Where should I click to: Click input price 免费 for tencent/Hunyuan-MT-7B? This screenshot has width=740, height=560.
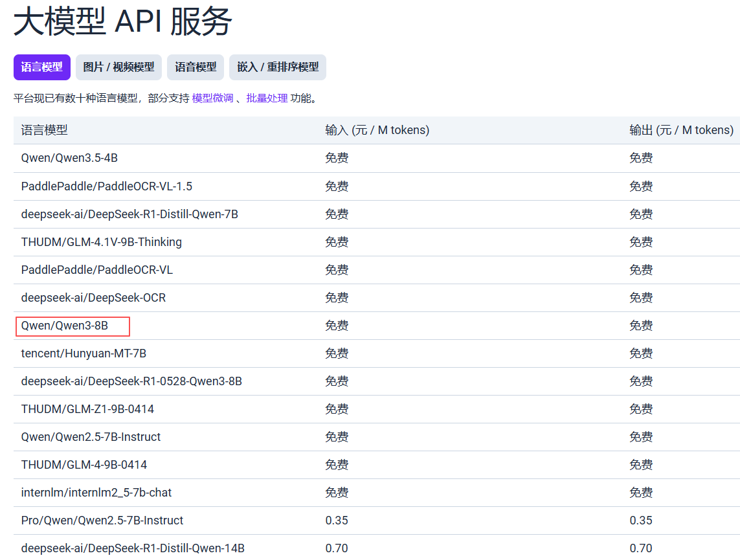tap(337, 353)
